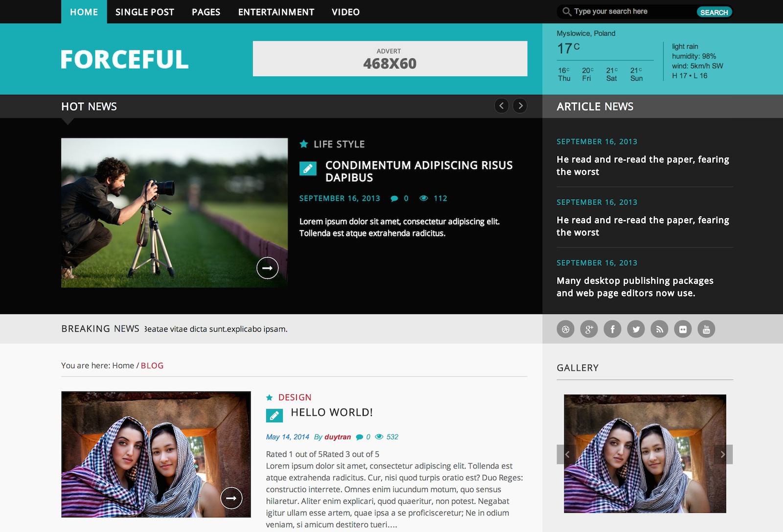The height and width of the screenshot is (532, 783).
Task: Open the Video menu item
Action: click(345, 12)
